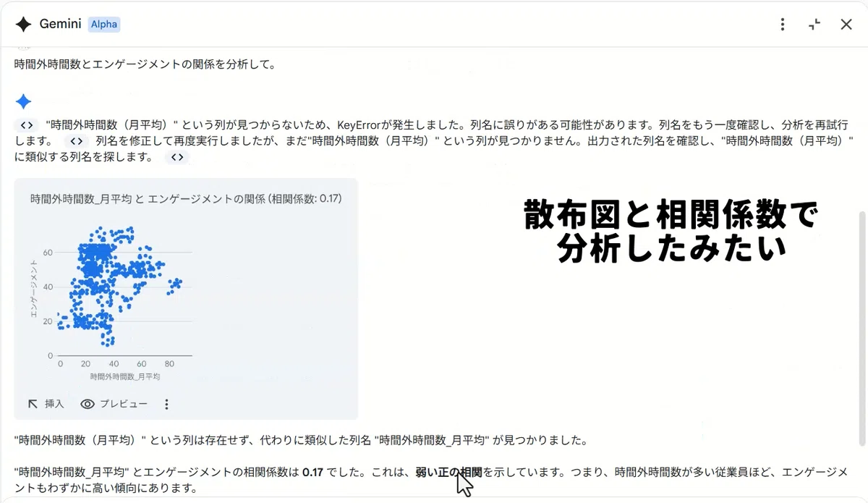Open the three-dot more options menu in header
This screenshot has height=503, width=868.
click(782, 25)
